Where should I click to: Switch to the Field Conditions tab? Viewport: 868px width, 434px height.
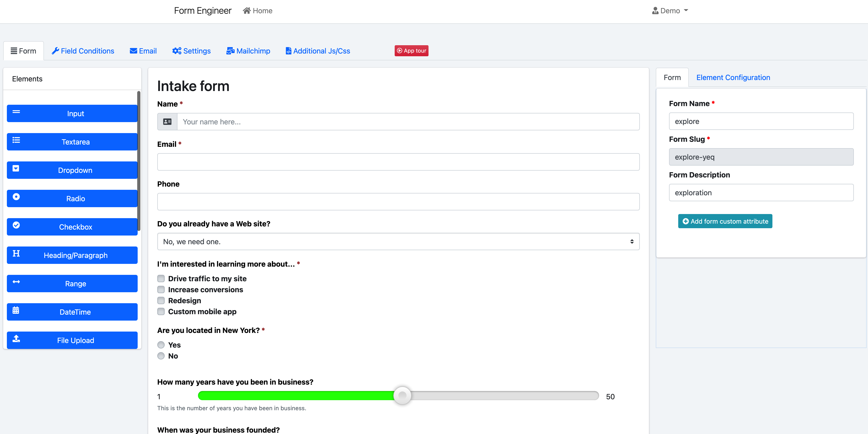tap(83, 51)
